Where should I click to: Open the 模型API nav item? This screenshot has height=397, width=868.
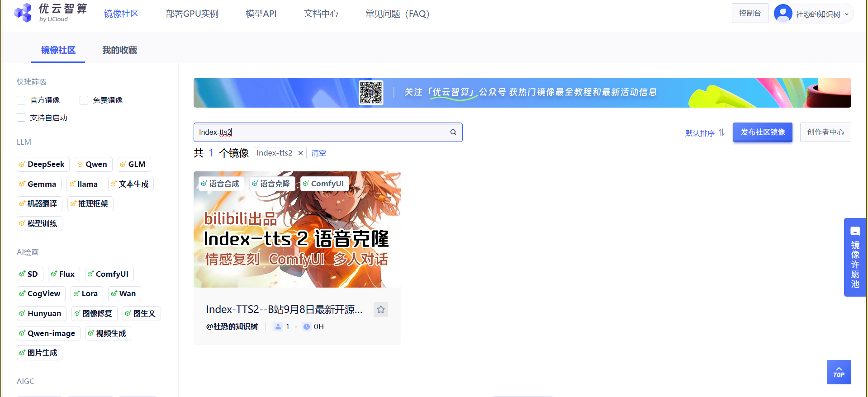pyautogui.click(x=261, y=14)
